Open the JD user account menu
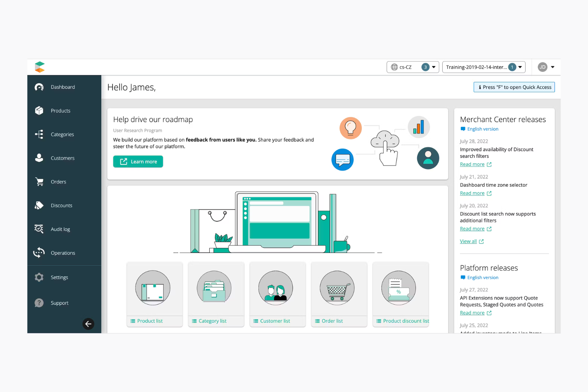Image resolution: width=588 pixels, height=392 pixels. click(545, 67)
